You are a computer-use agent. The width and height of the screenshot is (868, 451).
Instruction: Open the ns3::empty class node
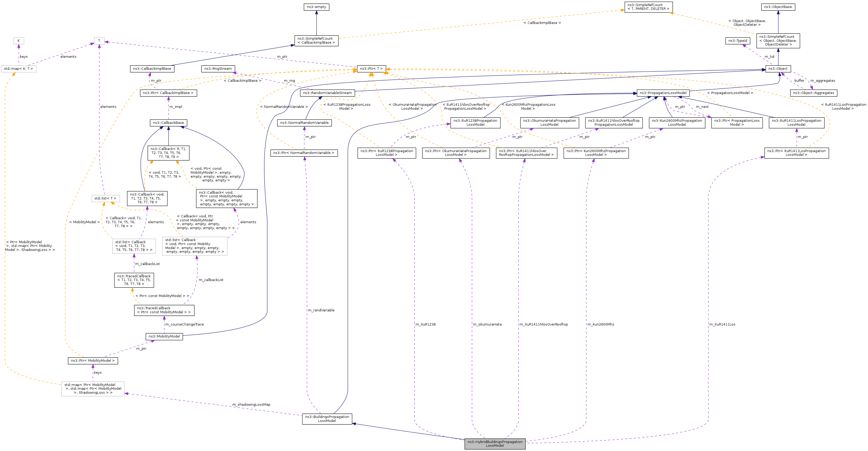point(316,7)
